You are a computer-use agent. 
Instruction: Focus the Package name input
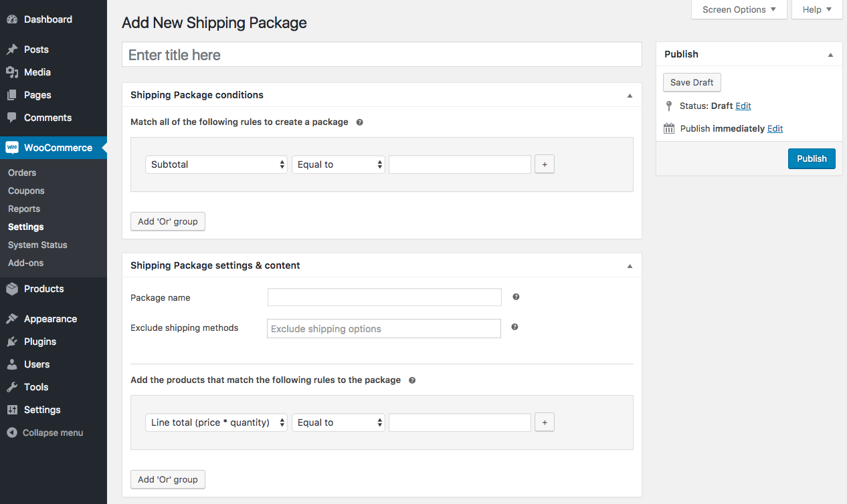(385, 297)
